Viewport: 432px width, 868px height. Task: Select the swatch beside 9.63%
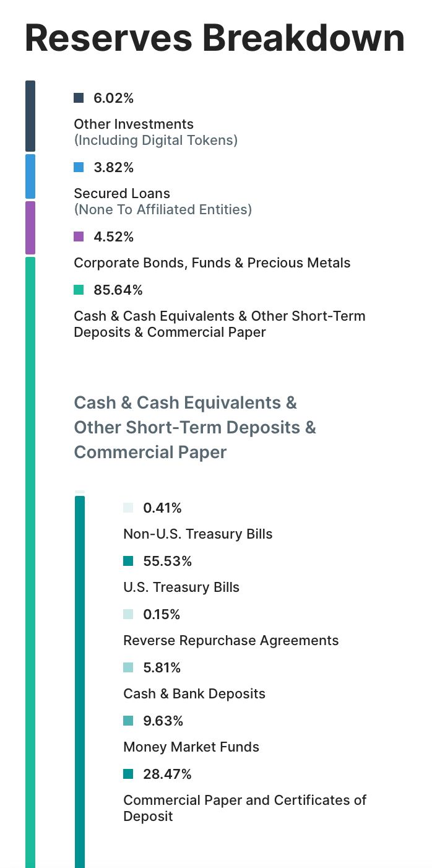pos(128,721)
